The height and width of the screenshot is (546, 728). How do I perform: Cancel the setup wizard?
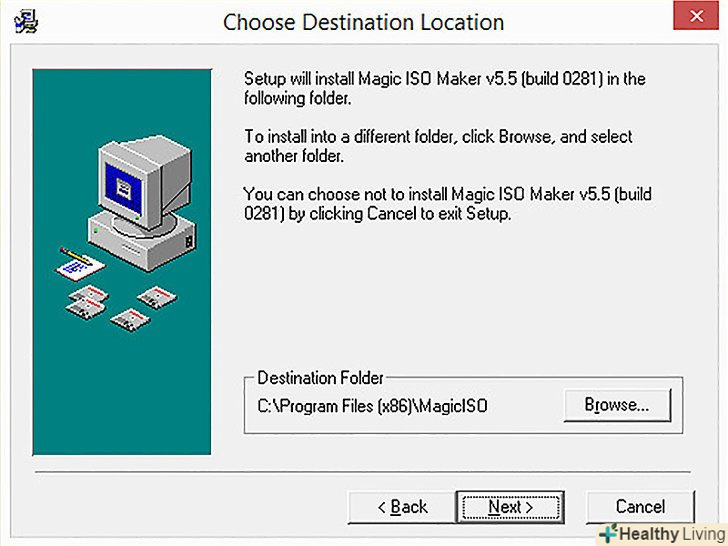click(640, 507)
